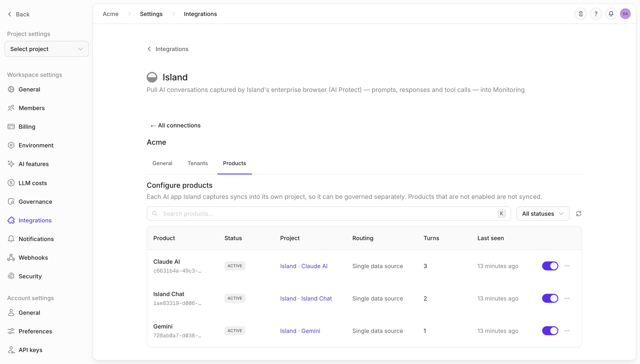Click the icon left of help button
Image resolution: width=640 pixels, height=364 pixels.
pos(581,14)
